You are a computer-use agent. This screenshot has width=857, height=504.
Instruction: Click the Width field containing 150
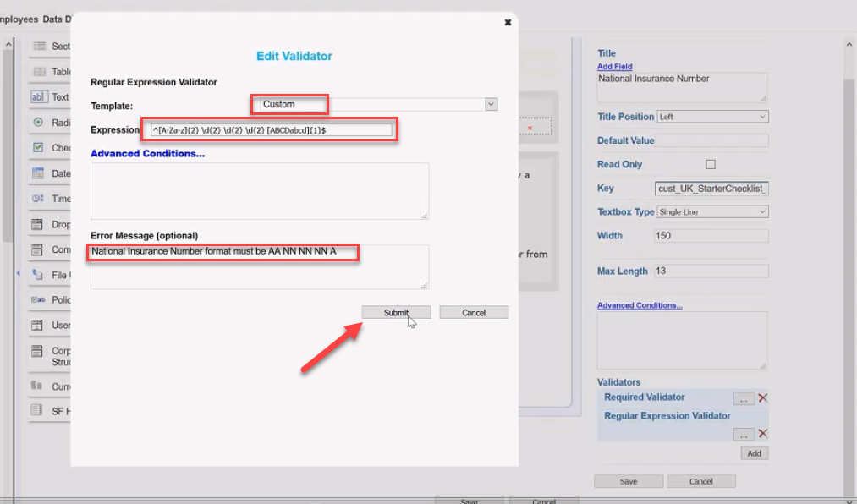[x=711, y=235]
